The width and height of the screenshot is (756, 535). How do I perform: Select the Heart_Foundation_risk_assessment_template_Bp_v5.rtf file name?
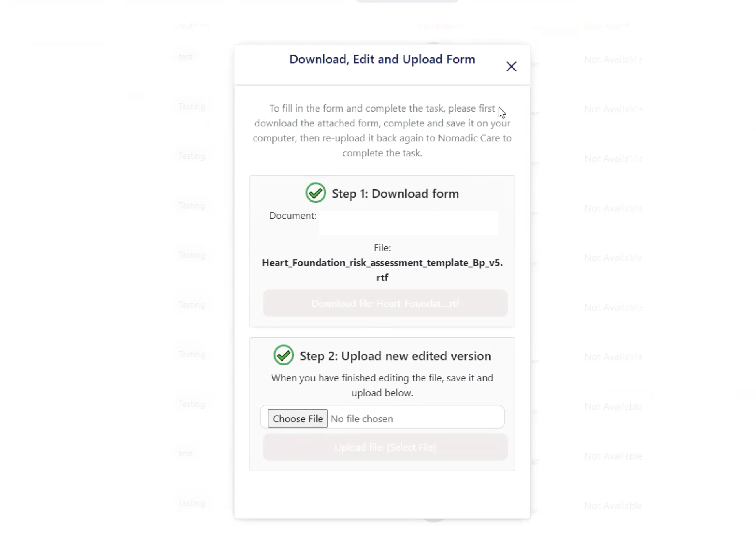pos(382,269)
